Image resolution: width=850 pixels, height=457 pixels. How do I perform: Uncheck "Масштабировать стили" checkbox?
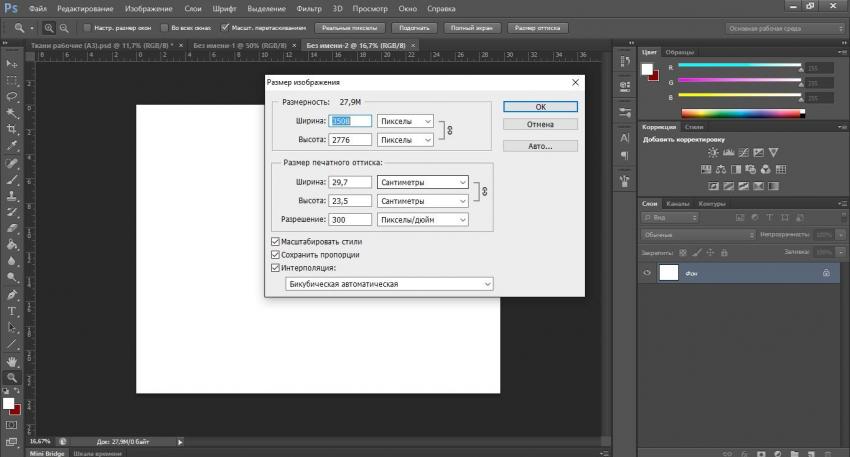tap(276, 242)
